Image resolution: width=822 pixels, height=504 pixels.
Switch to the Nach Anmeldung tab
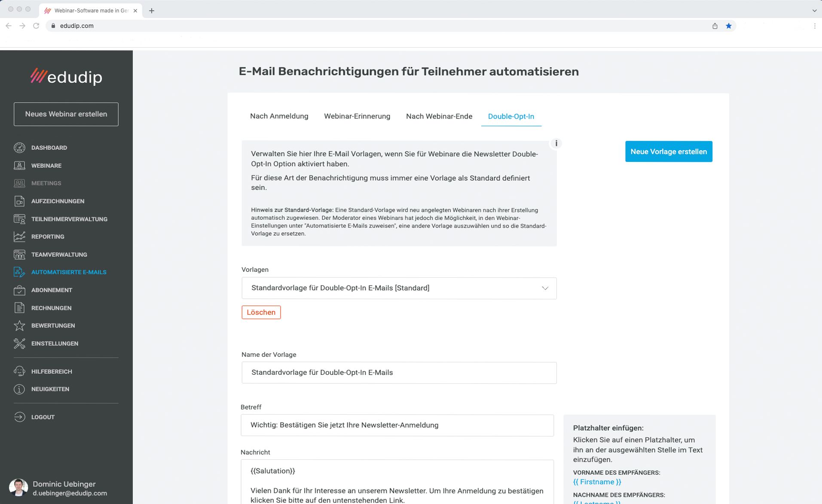[279, 116]
